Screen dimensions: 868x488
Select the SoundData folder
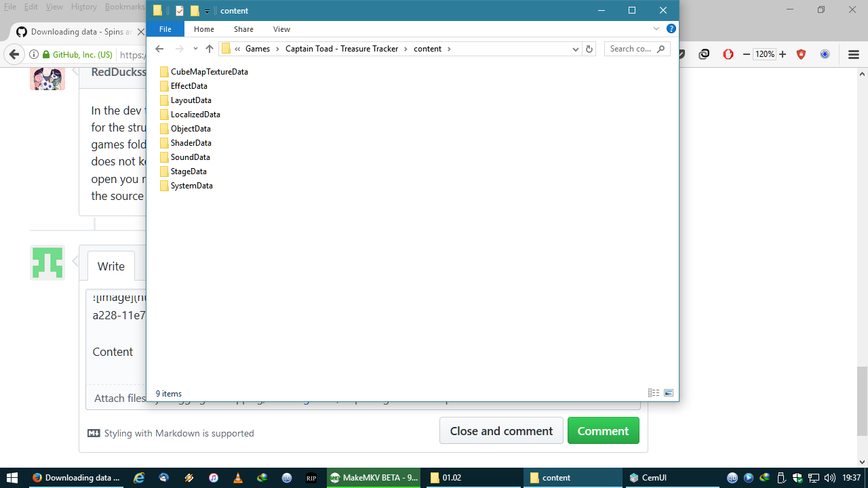185,157
